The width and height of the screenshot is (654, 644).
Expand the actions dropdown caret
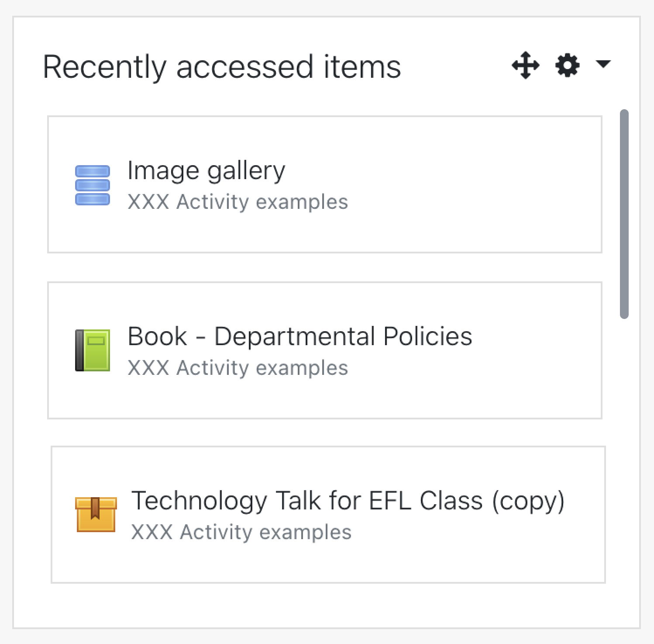[x=603, y=64]
